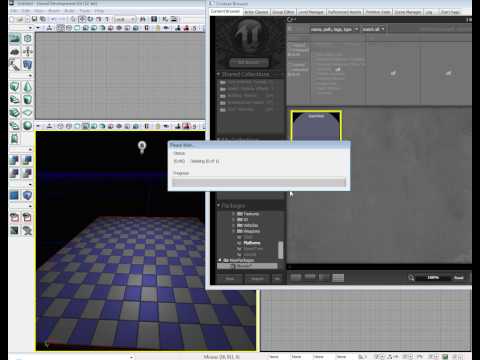Click the CSG Add icon

[15, 161]
